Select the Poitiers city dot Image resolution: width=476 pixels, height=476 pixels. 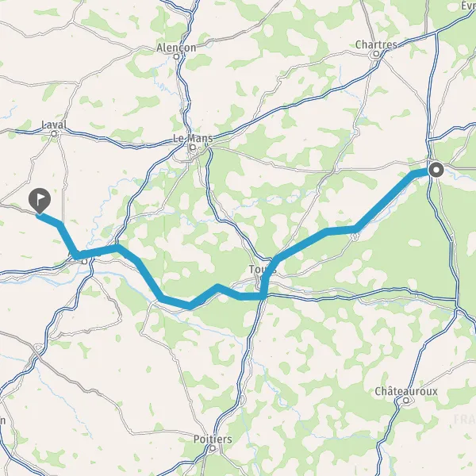[213, 448]
